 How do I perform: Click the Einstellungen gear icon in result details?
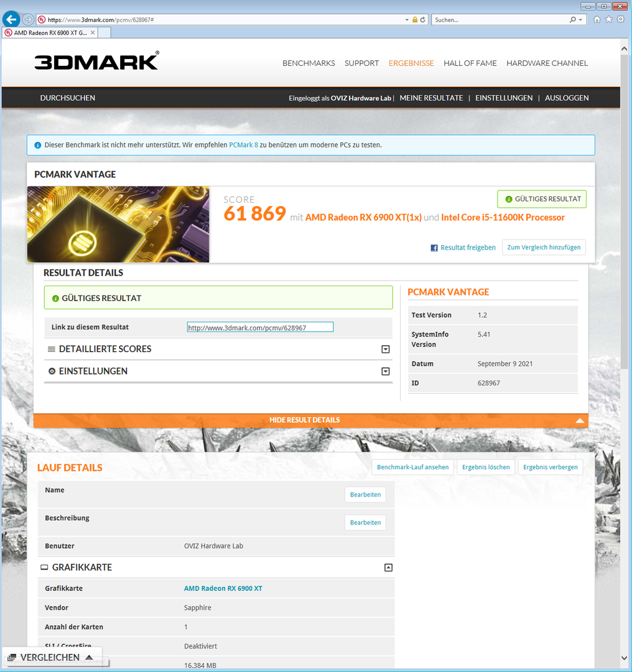[x=52, y=371]
